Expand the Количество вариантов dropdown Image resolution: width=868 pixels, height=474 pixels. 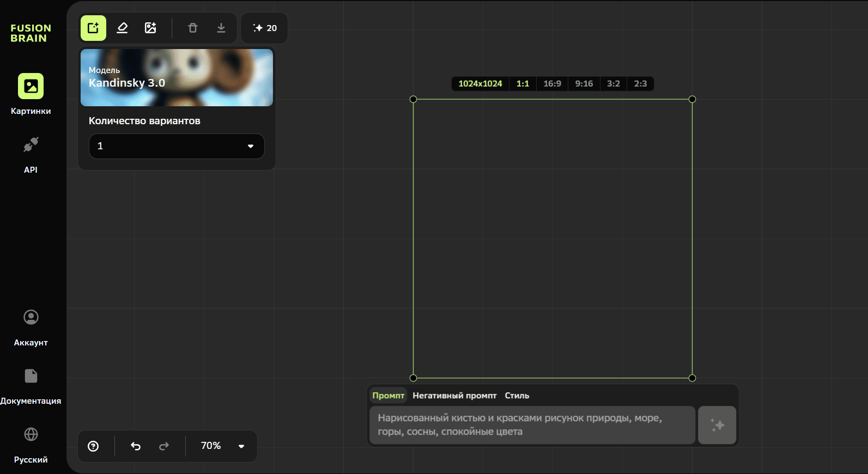(177, 146)
